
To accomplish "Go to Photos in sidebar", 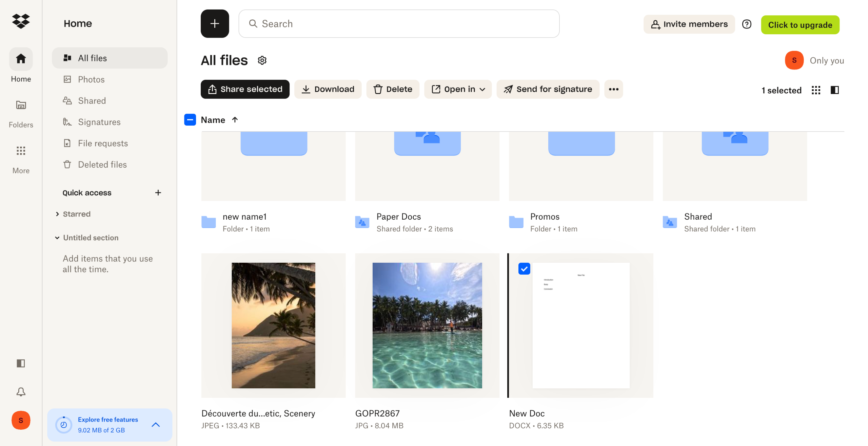I will (91, 79).
